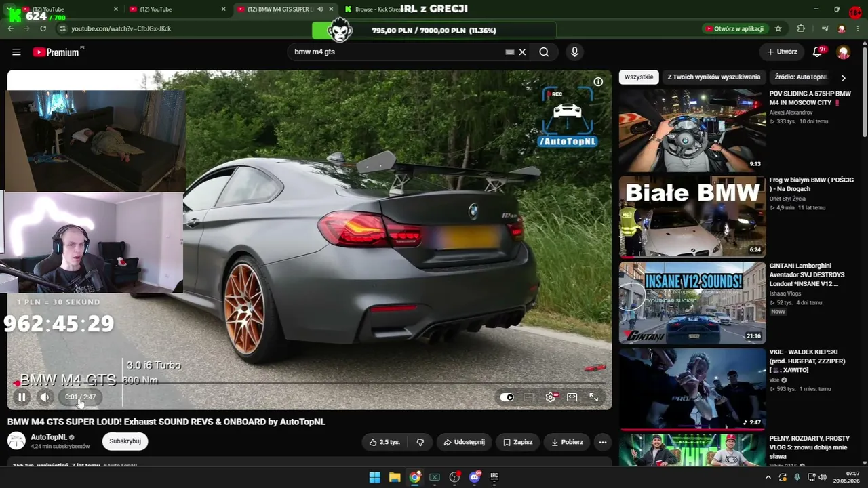
Task: Subscribe with Subskrybuj button
Action: pos(125,441)
